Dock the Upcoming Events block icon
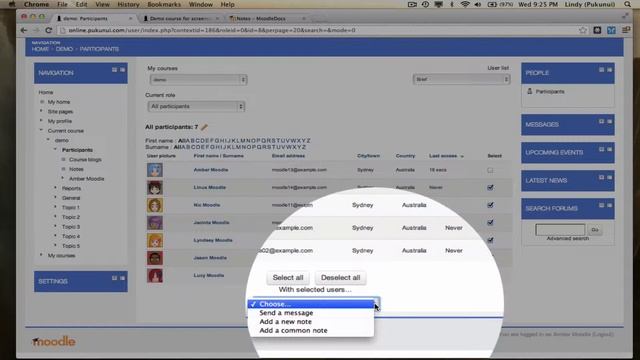640x360 pixels. coord(609,149)
